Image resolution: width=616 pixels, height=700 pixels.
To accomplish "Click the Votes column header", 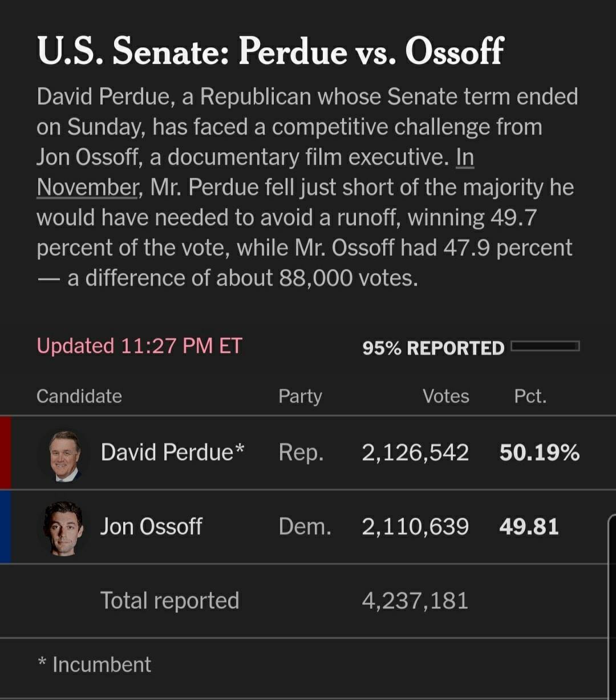I will [x=445, y=396].
